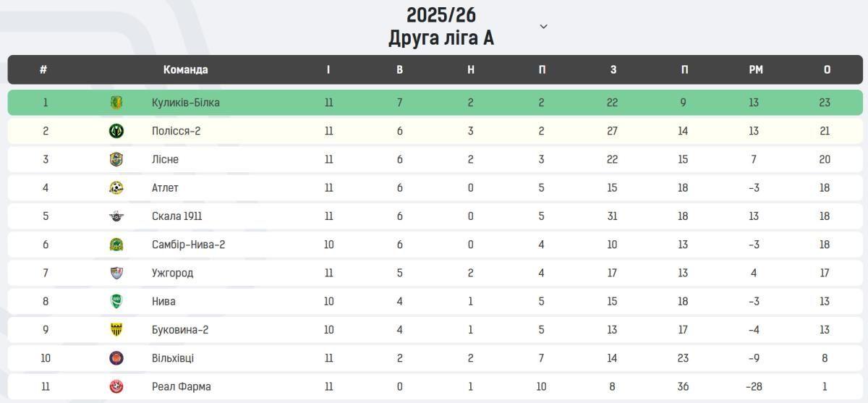Click the Команда column header
This screenshot has height=403, width=868.
coord(185,70)
